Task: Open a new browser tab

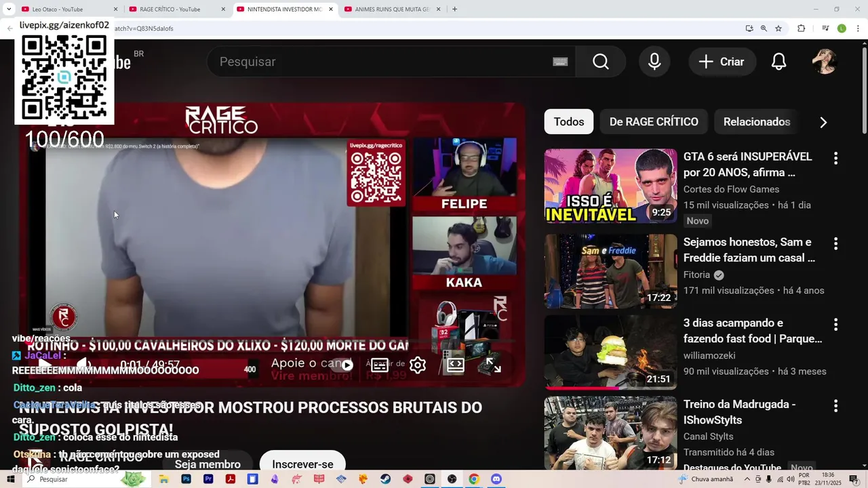Action: (x=454, y=9)
